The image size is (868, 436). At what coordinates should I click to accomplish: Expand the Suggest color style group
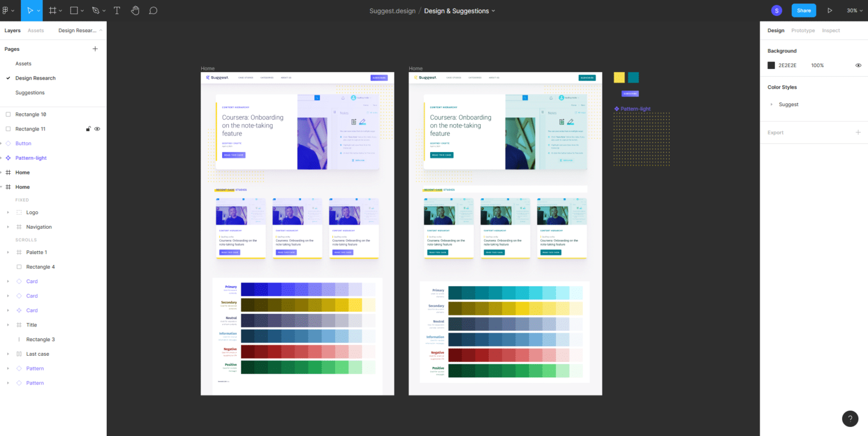(x=771, y=104)
